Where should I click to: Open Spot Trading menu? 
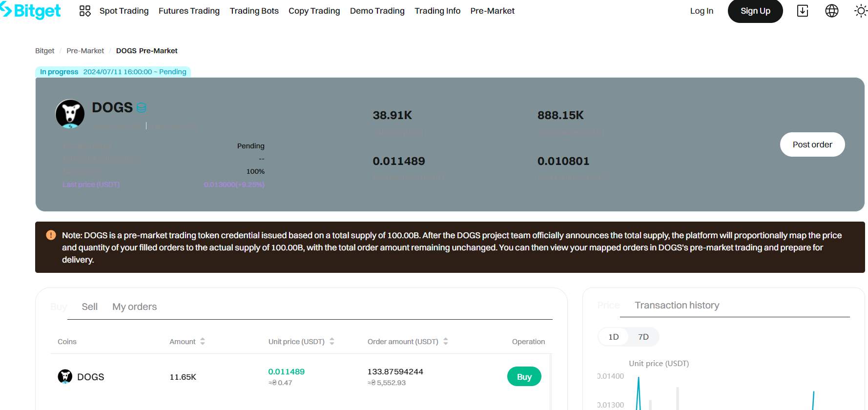[x=124, y=11]
